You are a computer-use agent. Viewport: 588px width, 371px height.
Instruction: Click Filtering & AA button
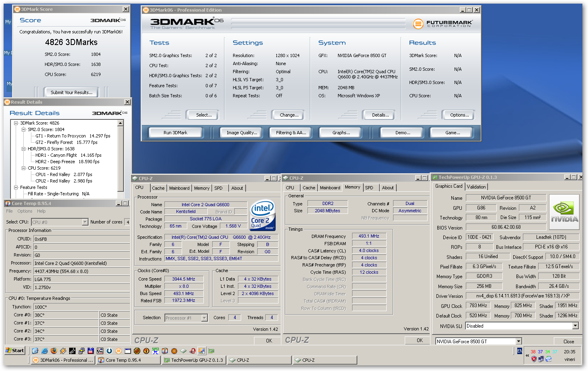click(x=291, y=133)
